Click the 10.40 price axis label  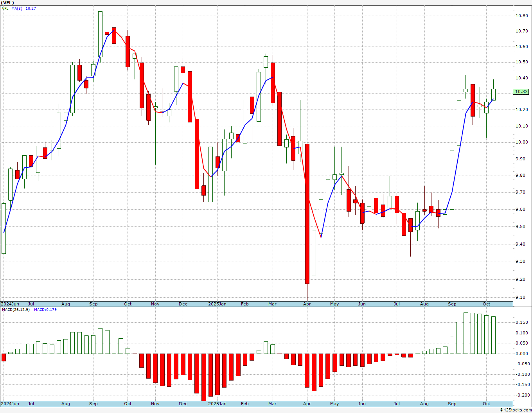(521, 78)
